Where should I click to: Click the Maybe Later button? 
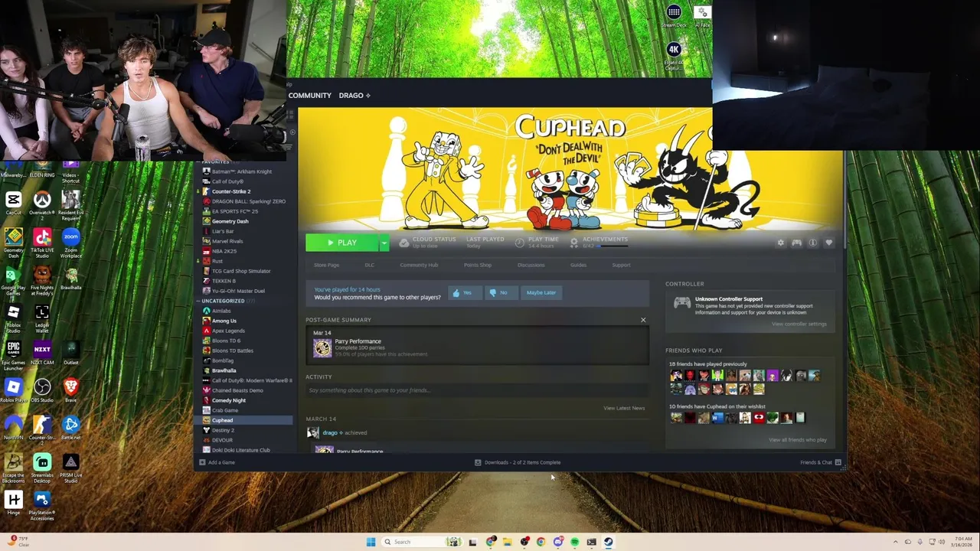(x=541, y=292)
